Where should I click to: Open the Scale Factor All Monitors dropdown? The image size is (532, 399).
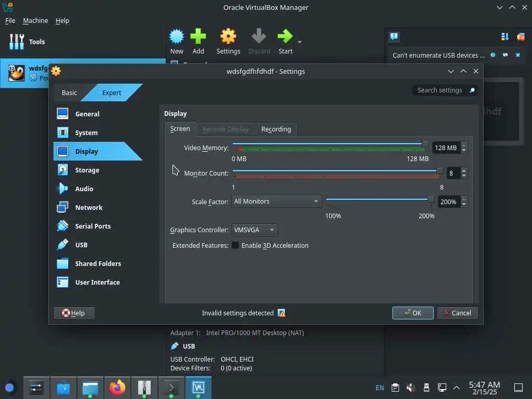tap(276, 201)
